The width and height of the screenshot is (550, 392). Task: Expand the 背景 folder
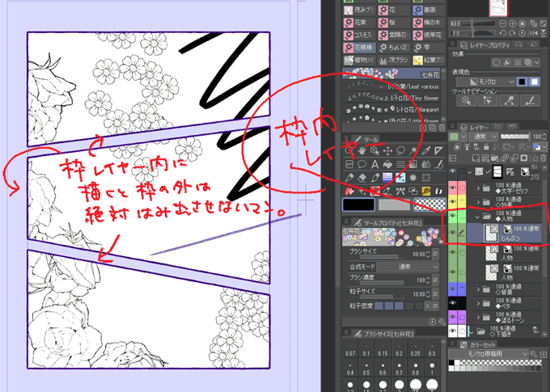(x=478, y=289)
